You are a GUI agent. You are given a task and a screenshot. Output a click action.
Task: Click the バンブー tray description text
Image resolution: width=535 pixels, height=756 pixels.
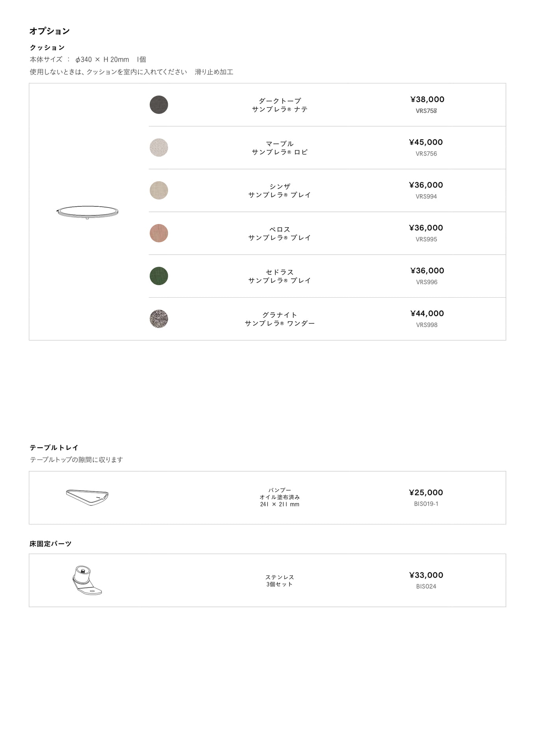pos(280,497)
